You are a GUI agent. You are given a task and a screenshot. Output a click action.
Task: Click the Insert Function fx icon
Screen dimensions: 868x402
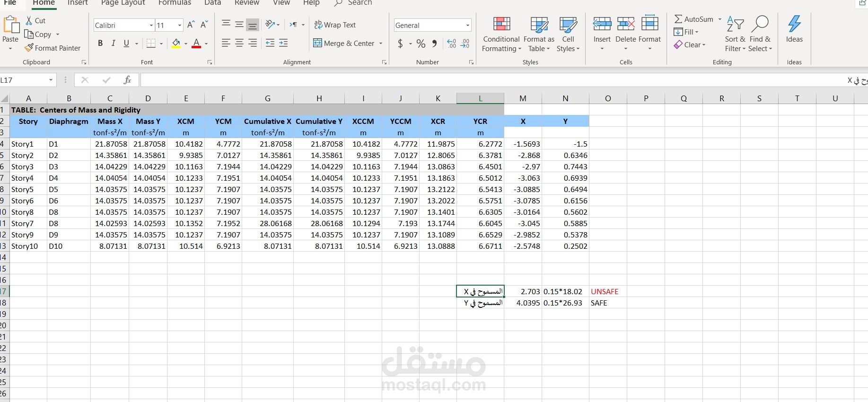coord(127,80)
